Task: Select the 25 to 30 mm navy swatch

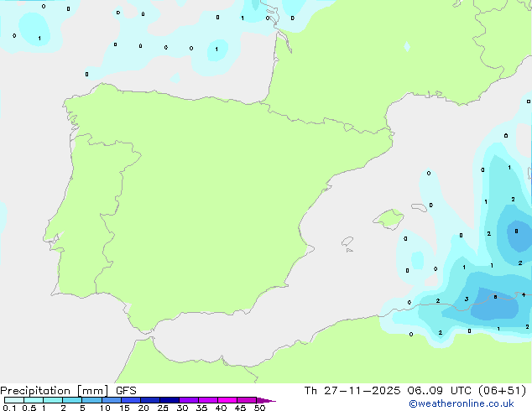Action: 169,400
